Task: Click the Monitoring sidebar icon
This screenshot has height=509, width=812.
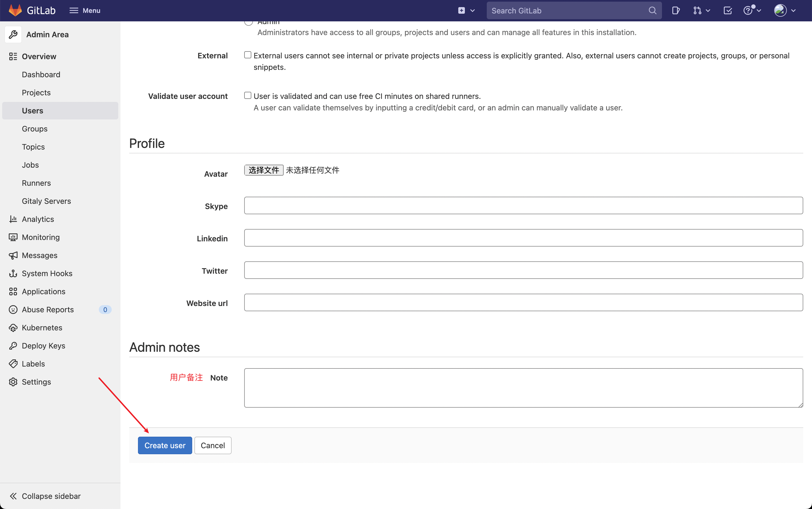Action: pyautogui.click(x=13, y=237)
